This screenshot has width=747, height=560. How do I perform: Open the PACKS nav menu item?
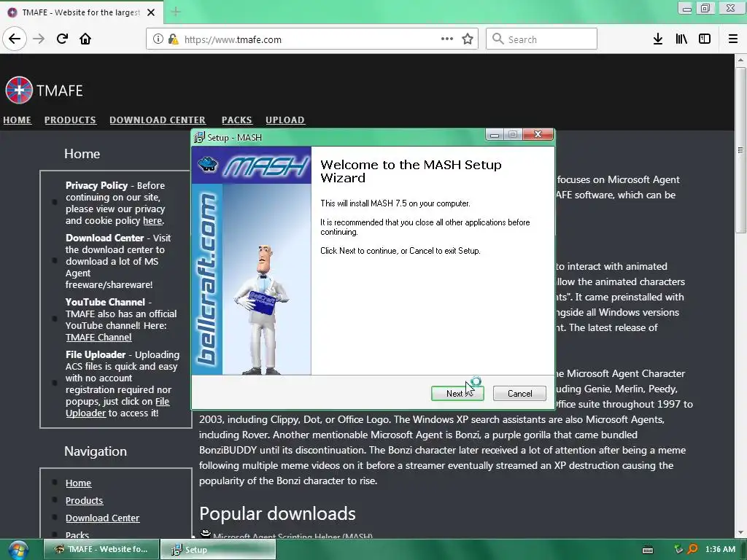click(x=237, y=120)
